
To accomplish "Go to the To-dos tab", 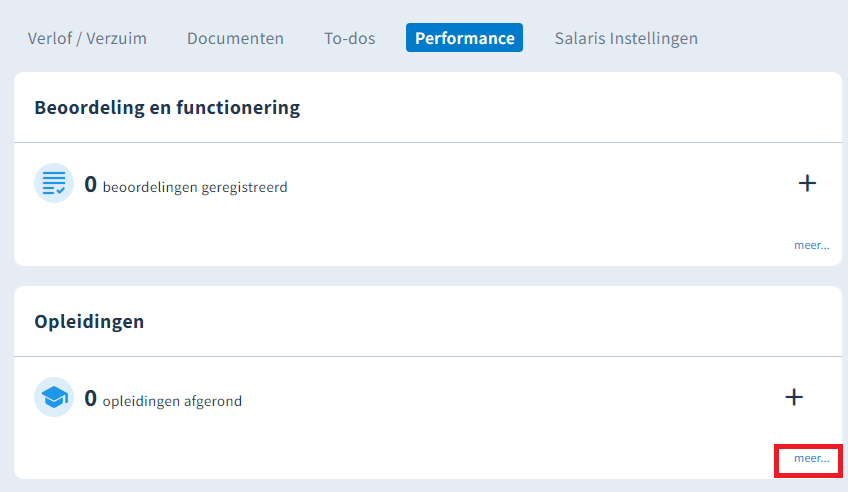I will tap(349, 38).
